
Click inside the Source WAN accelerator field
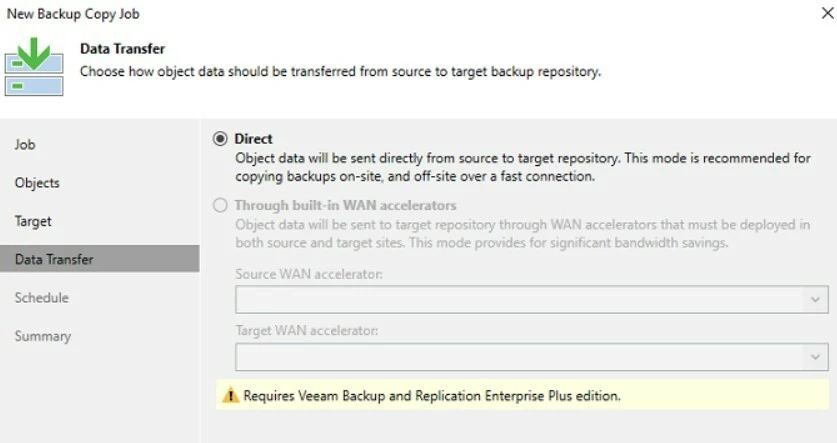[520, 300]
